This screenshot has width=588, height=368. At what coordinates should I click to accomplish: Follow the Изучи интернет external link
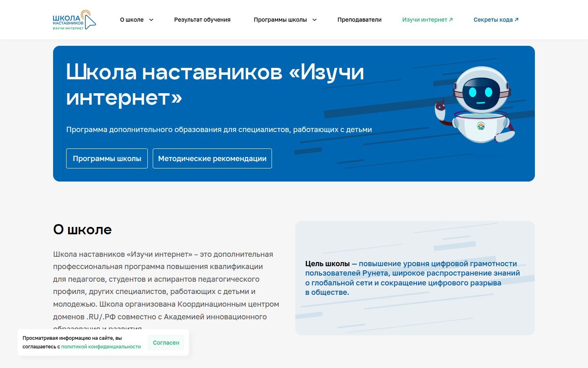click(x=427, y=20)
